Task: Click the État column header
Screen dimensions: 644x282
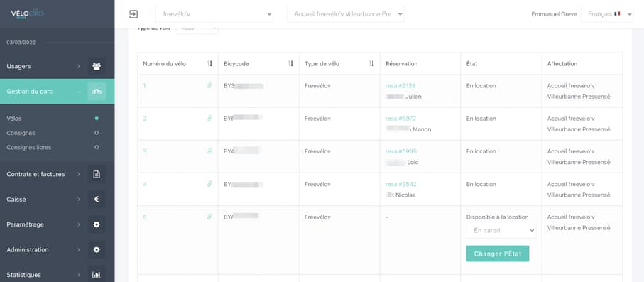Action: click(x=471, y=64)
